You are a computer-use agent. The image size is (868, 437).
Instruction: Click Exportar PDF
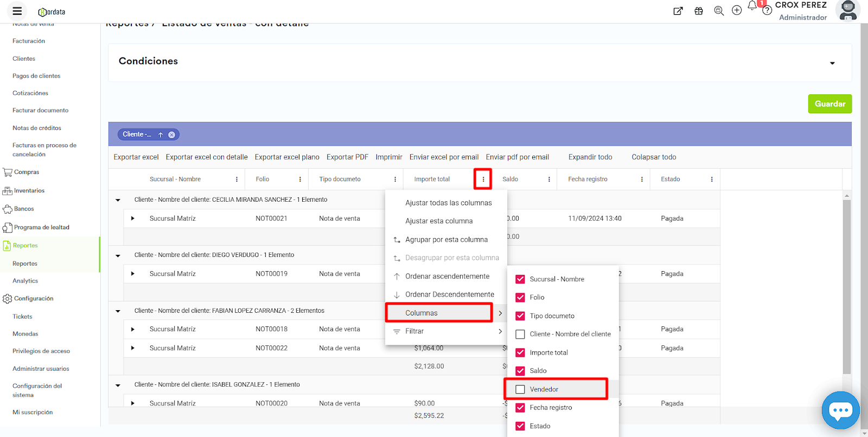click(347, 157)
